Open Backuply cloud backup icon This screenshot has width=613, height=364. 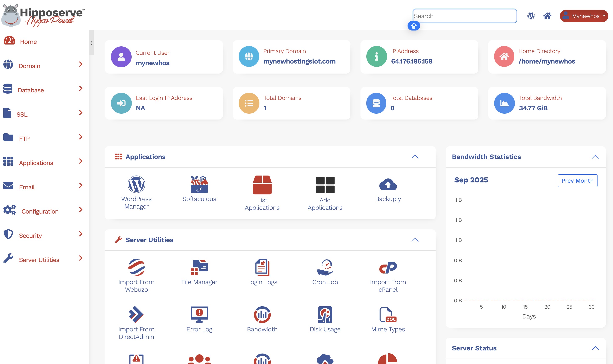[388, 185]
